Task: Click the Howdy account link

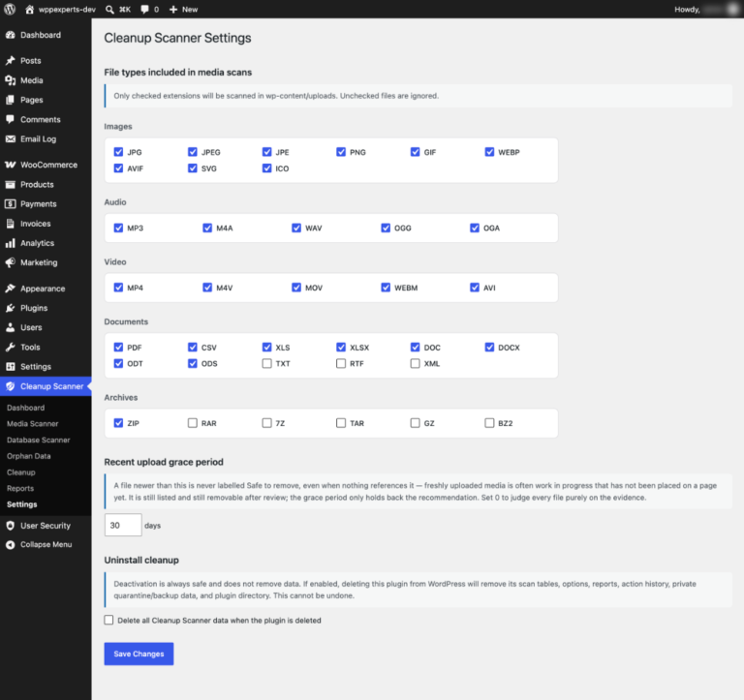Action: click(706, 10)
